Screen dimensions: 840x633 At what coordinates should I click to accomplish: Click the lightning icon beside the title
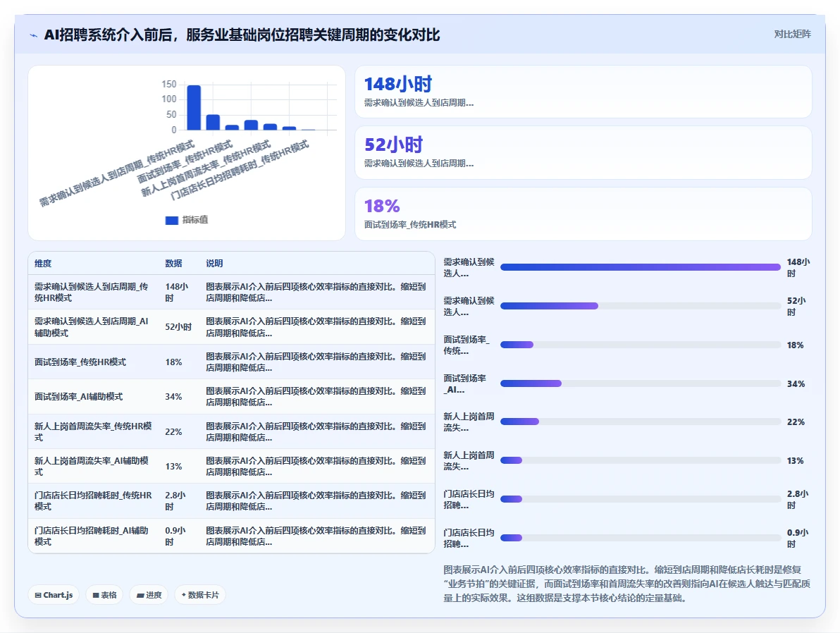[34, 36]
